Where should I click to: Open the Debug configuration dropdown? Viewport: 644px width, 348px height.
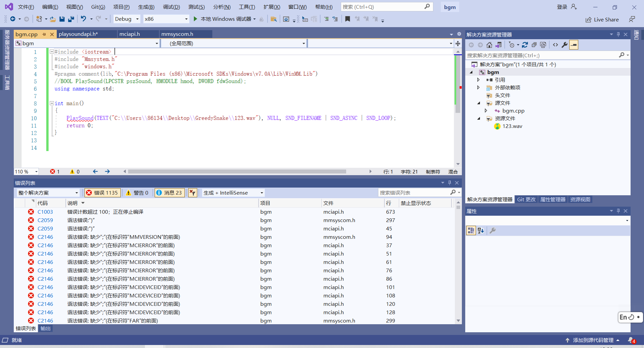pos(126,19)
